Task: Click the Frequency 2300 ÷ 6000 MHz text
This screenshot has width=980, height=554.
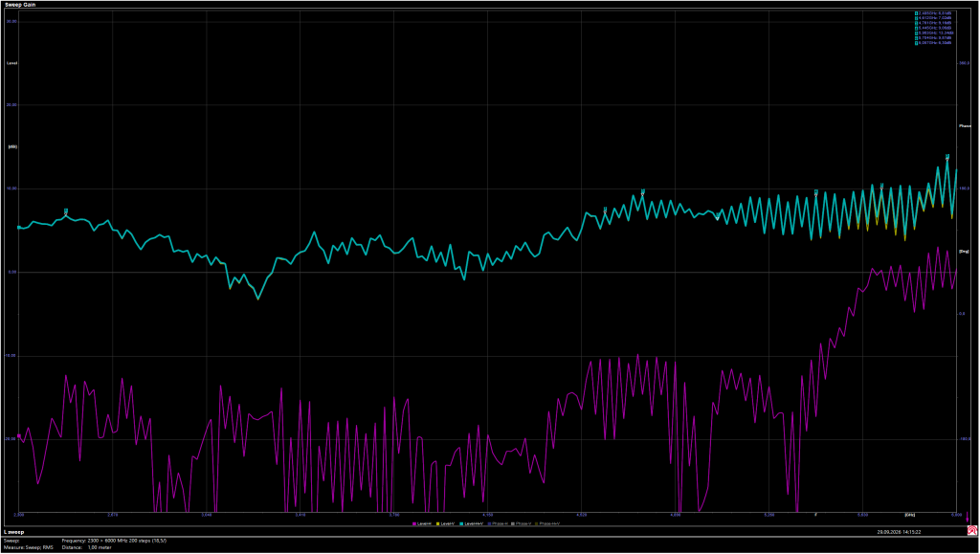Action: tap(114, 540)
